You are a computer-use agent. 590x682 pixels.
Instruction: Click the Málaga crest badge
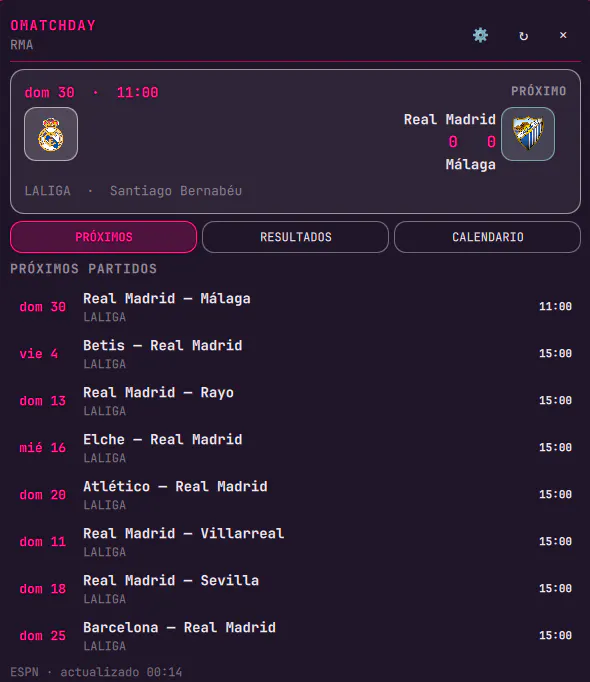(x=528, y=134)
